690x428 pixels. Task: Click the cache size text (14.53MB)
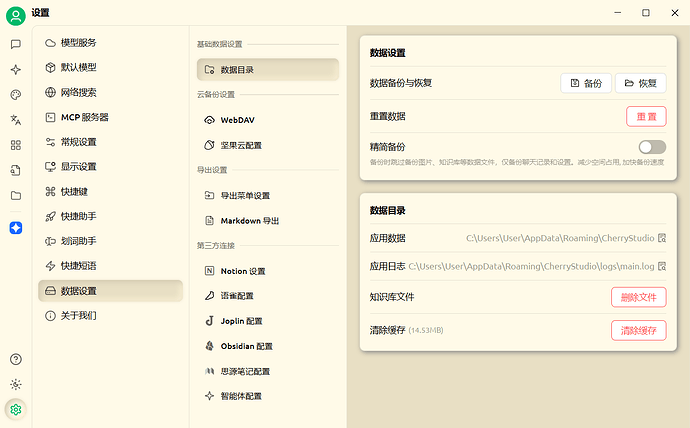pos(426,330)
